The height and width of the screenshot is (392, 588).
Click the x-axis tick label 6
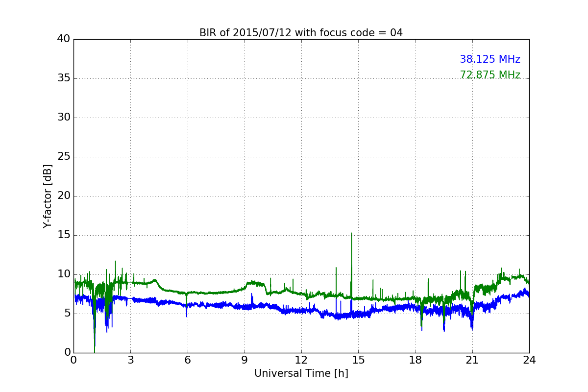click(x=187, y=360)
